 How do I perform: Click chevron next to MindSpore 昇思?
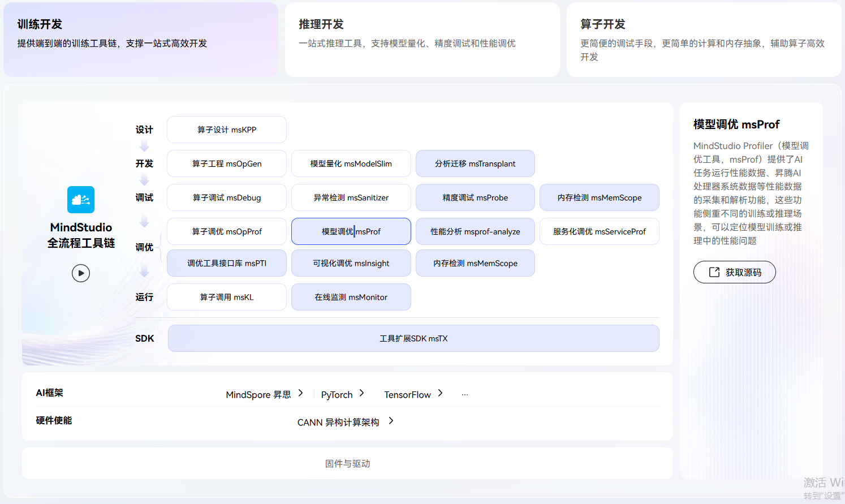point(300,393)
